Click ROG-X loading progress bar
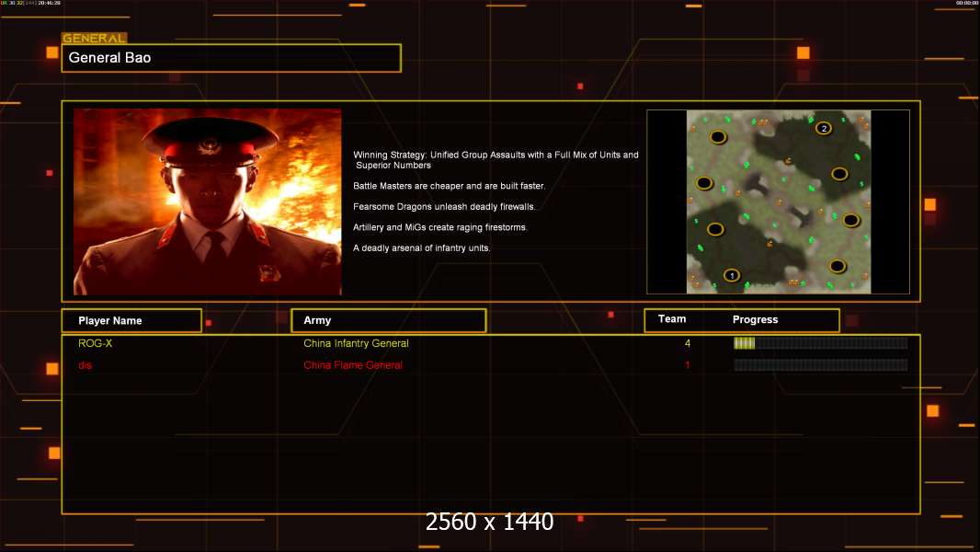The image size is (980, 552). (821, 342)
